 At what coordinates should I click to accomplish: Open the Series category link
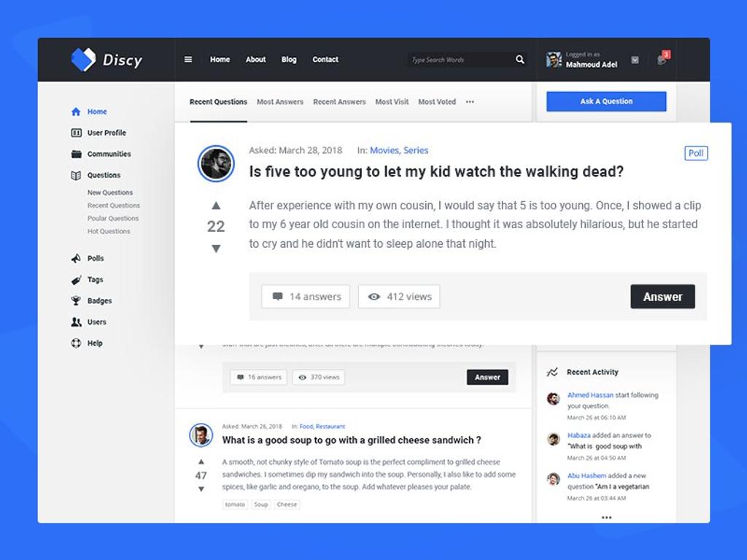click(416, 150)
